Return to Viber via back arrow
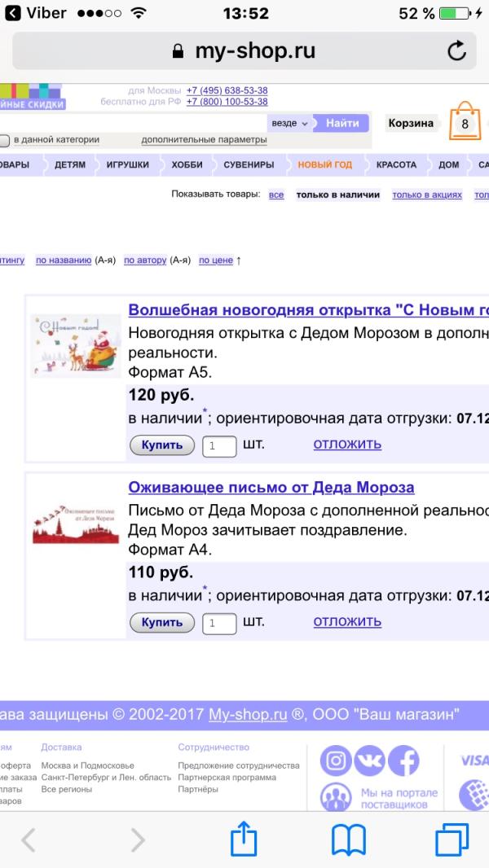 13,13
